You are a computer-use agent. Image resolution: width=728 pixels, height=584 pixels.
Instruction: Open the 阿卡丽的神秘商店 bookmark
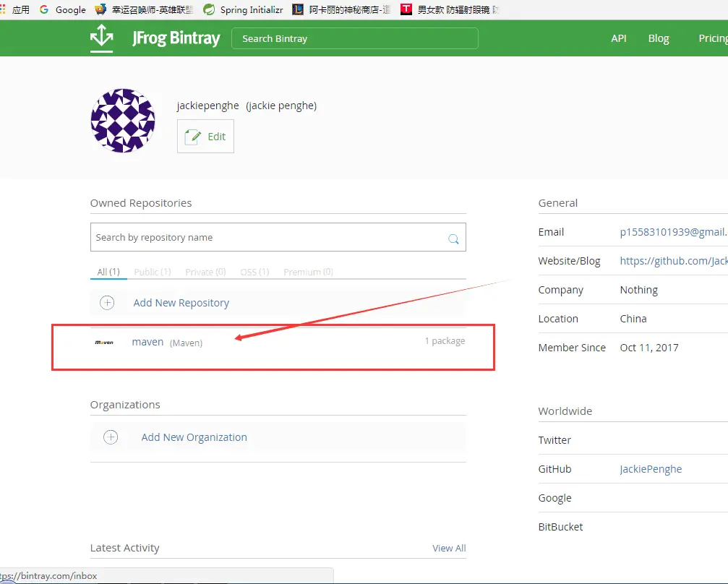(342, 9)
